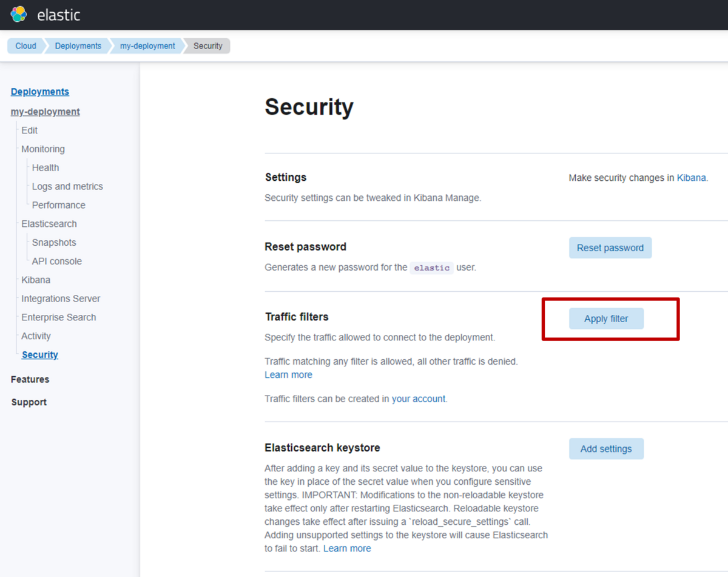Click the Settings section heading
Image resolution: width=728 pixels, height=577 pixels.
[x=286, y=177]
